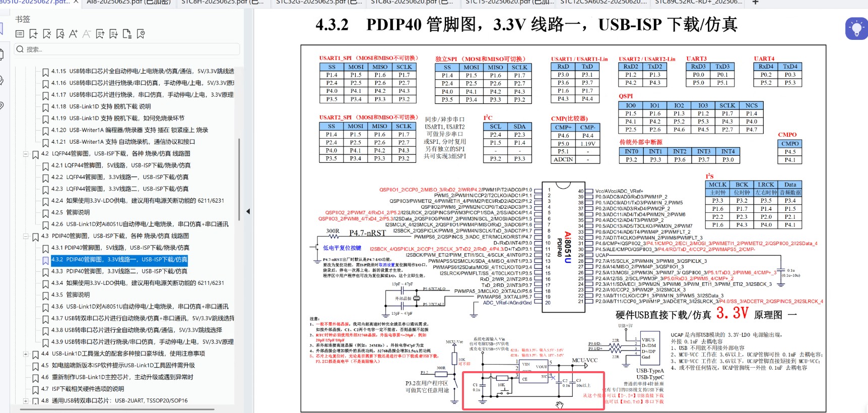Click the delete bookmark icon

(47, 34)
